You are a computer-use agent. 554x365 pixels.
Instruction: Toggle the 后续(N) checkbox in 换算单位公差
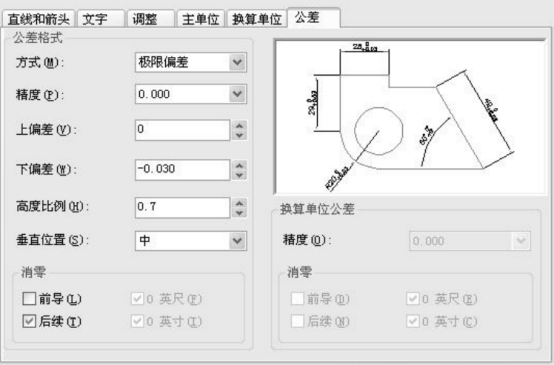[297, 321]
